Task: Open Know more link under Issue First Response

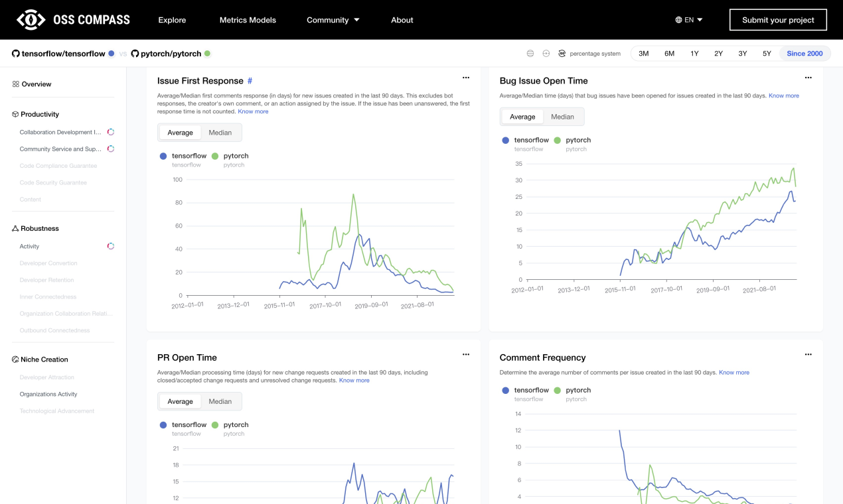Action: pos(253,111)
